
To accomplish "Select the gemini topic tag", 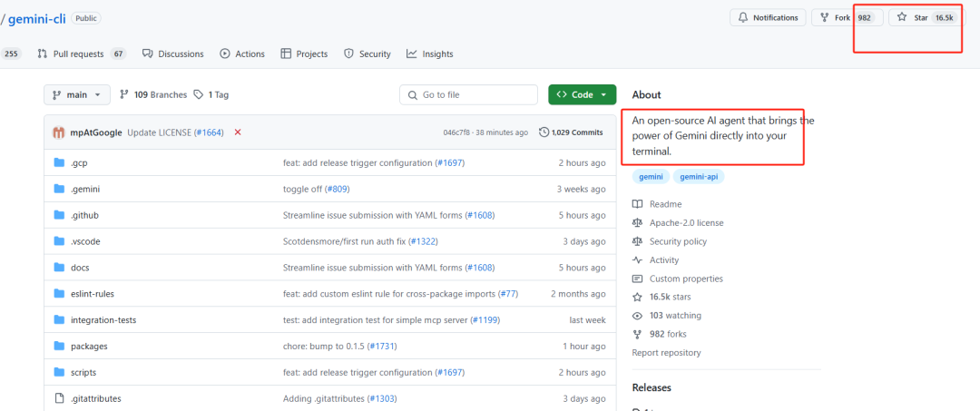I will [651, 177].
